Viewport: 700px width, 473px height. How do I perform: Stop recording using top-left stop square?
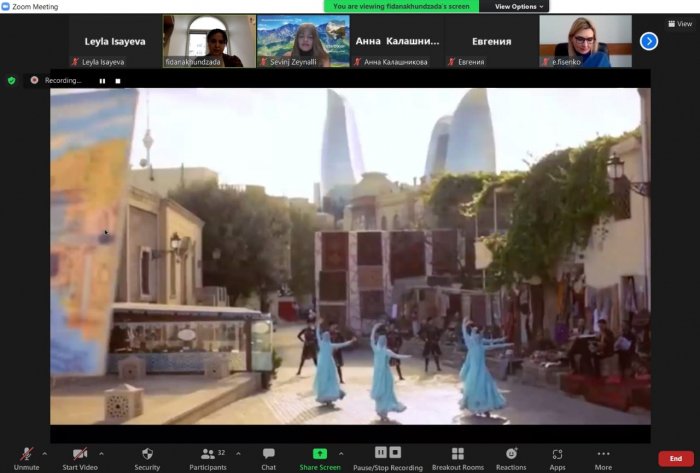(118, 81)
